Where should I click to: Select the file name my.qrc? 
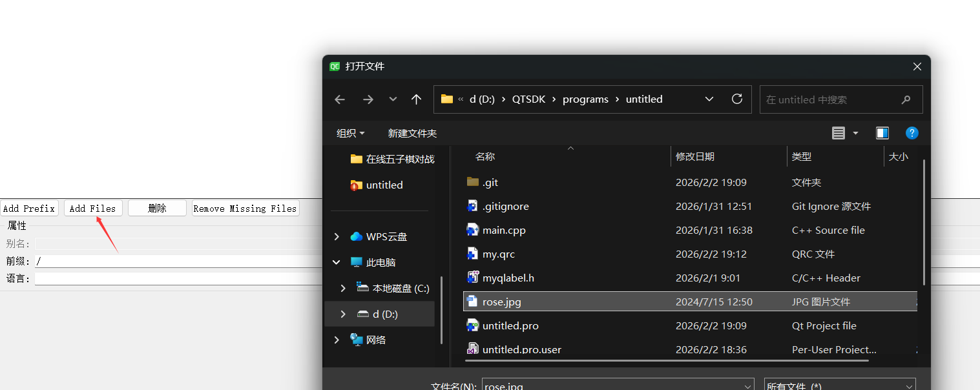coord(499,254)
